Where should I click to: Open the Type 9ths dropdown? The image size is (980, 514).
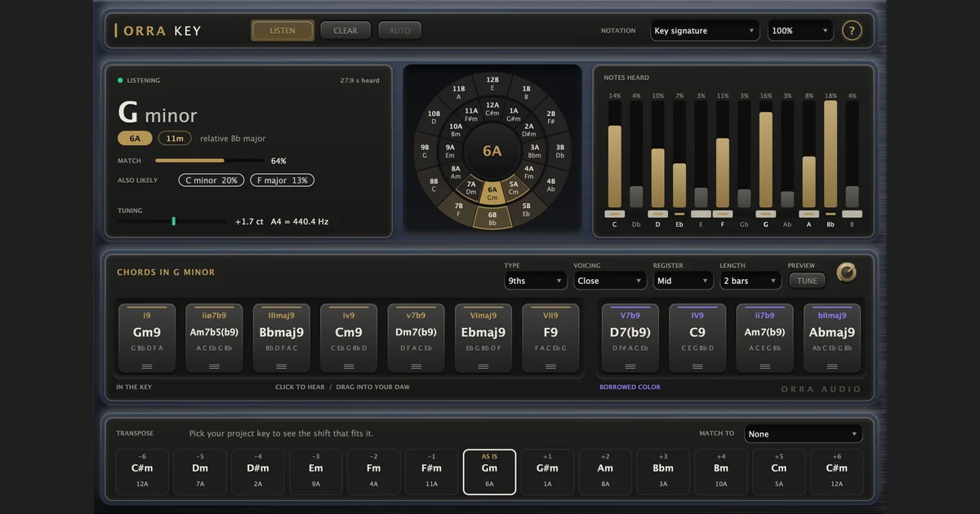tap(536, 281)
